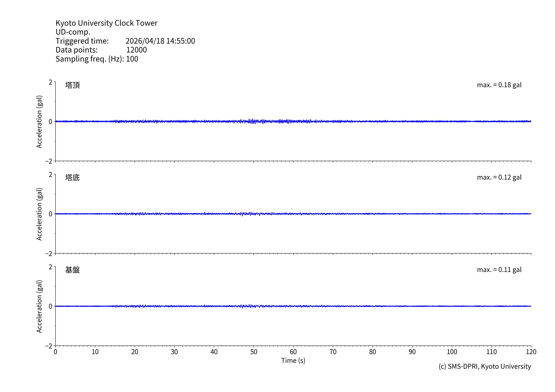
Task: Click the 塔頂 label in top plot
Action: pyautogui.click(x=72, y=85)
